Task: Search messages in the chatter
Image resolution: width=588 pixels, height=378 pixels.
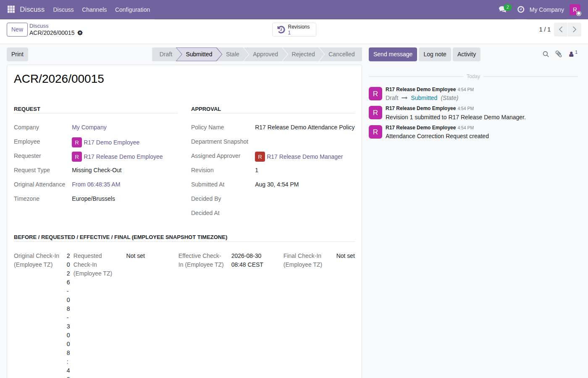Action: click(x=546, y=54)
